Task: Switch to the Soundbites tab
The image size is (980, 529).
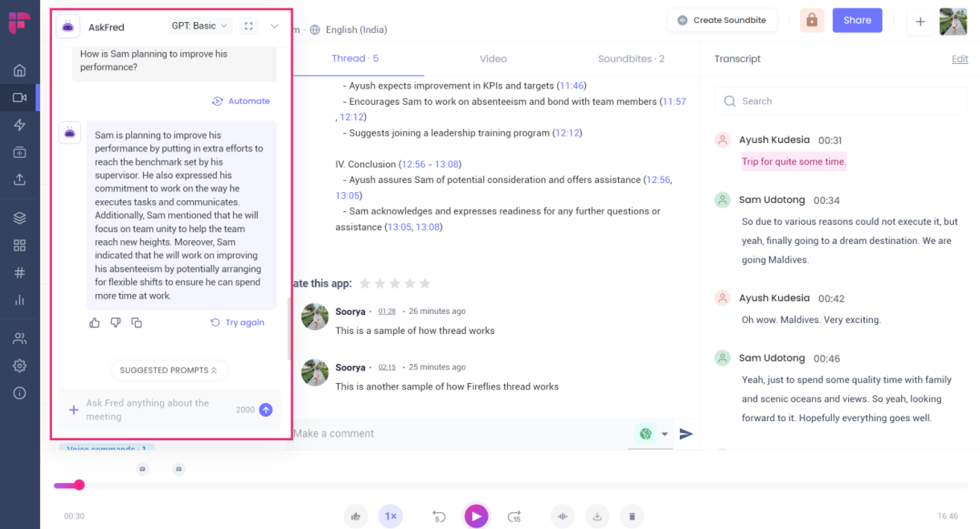Action: coord(631,58)
